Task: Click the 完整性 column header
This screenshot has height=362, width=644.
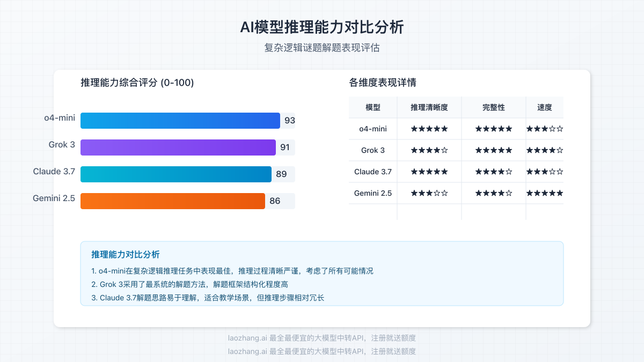Action: click(x=494, y=107)
